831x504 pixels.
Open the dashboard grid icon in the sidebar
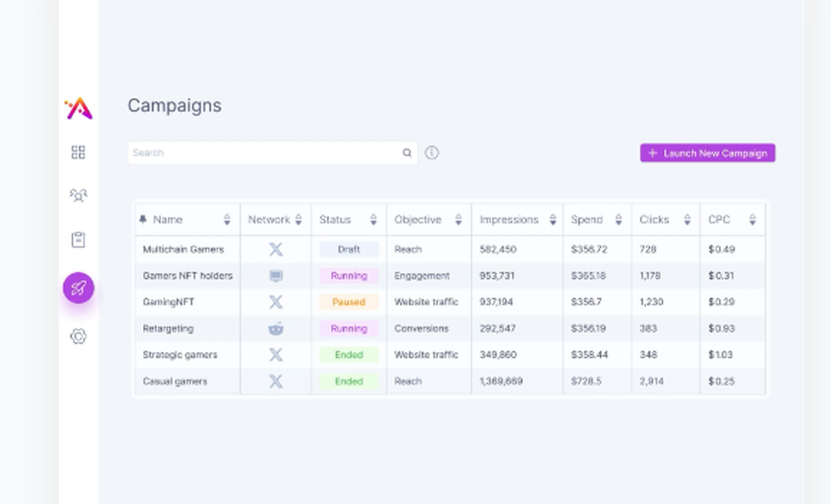(78, 152)
